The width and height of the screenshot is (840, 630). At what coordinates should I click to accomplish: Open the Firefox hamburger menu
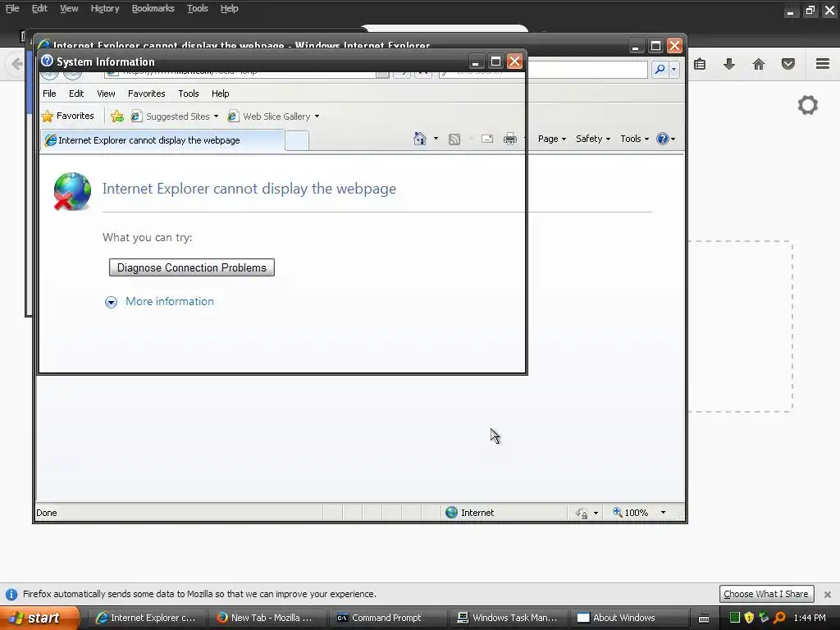tap(823, 64)
